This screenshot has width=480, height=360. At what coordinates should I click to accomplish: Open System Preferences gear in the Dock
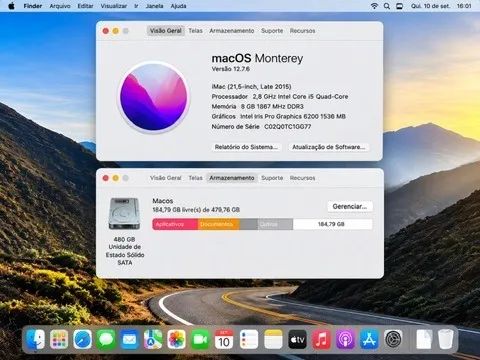[x=393, y=340]
